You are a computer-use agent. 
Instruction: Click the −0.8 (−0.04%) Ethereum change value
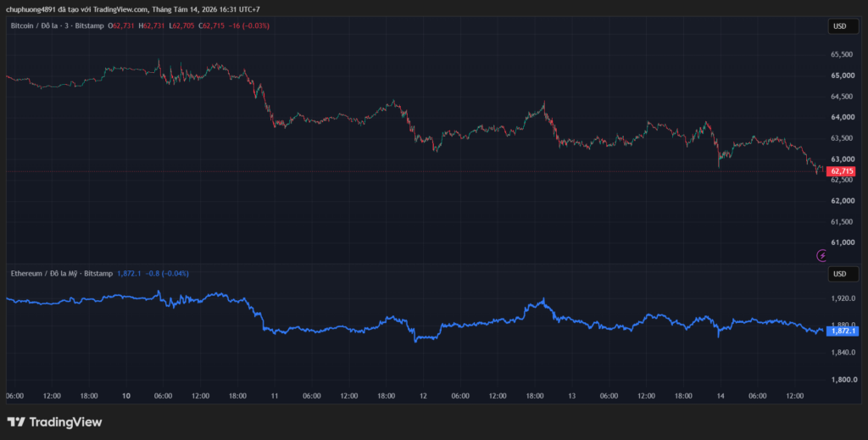coord(167,273)
